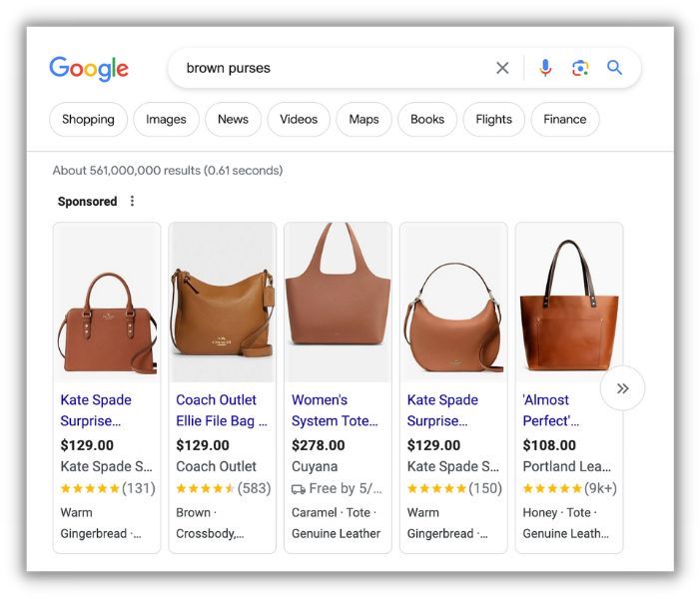Go to the Videos tab

click(x=299, y=120)
